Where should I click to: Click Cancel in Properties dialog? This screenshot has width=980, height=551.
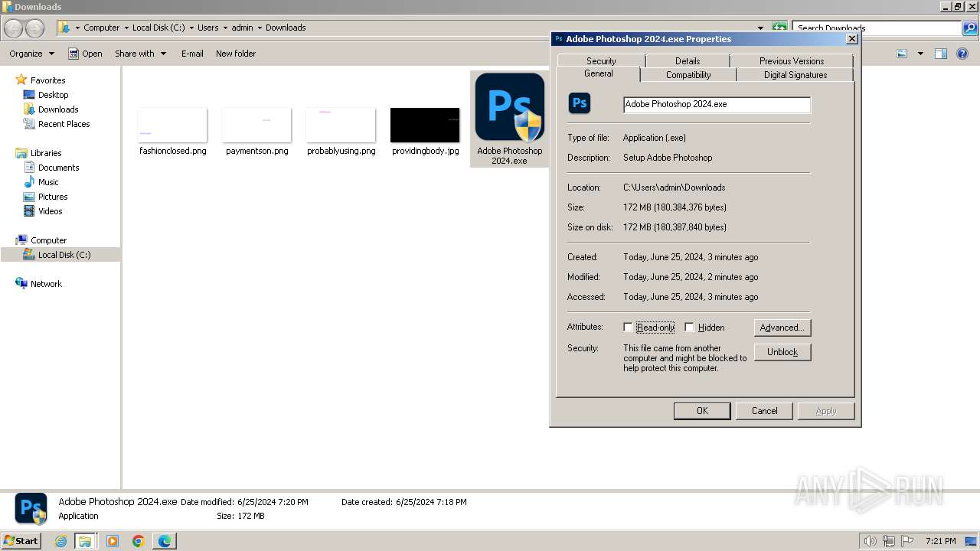coord(764,411)
